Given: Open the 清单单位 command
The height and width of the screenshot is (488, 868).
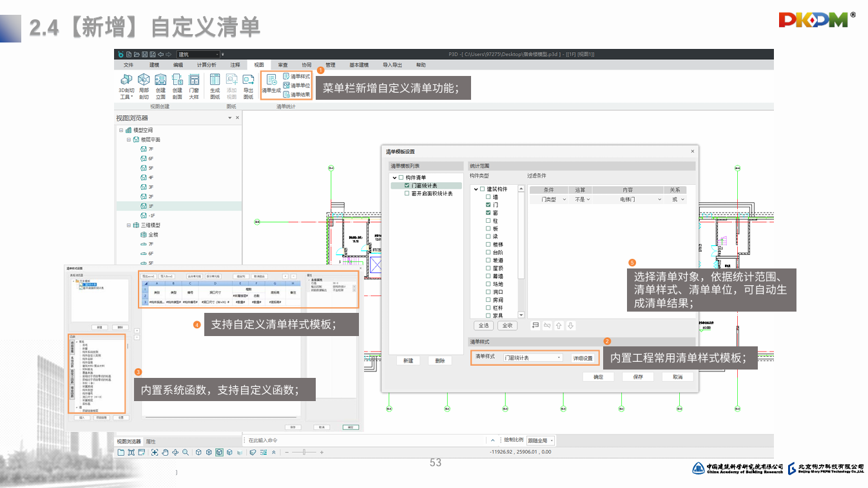Looking at the screenshot, I should click(x=296, y=86).
